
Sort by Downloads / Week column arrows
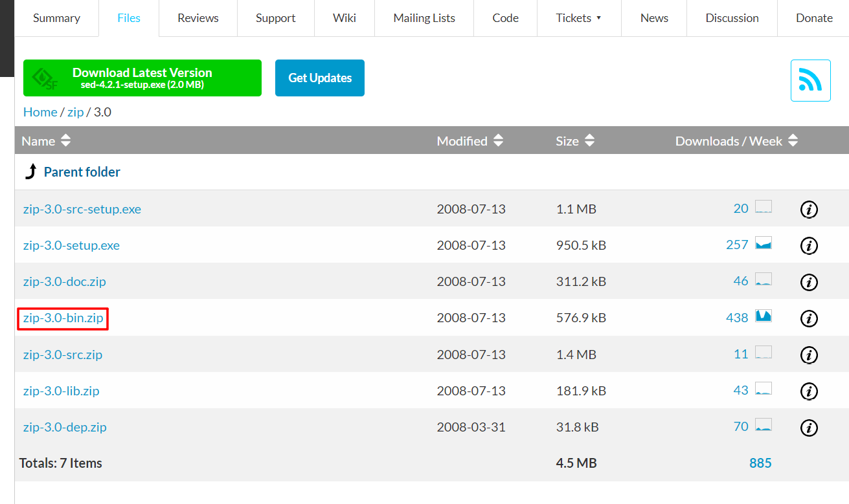pos(793,140)
